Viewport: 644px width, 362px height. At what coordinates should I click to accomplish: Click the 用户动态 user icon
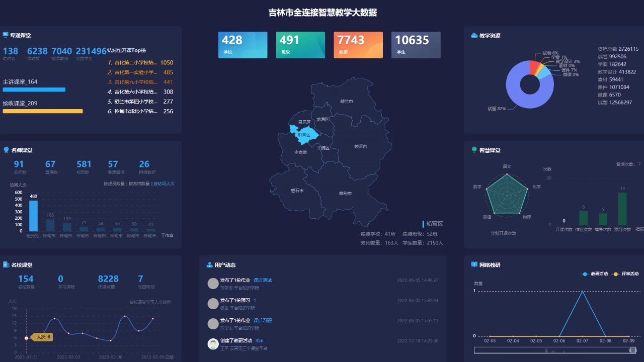209,265
